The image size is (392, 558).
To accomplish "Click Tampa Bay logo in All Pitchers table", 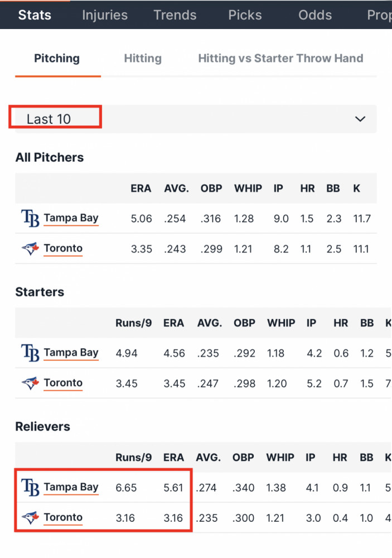I will click(x=30, y=218).
